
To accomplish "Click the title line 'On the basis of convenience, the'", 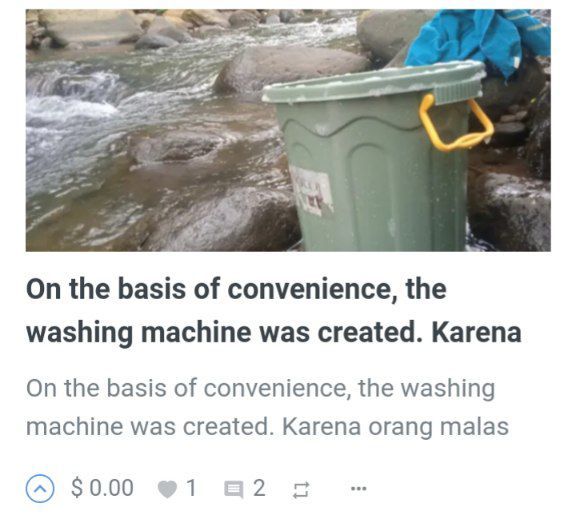I will point(236,289).
